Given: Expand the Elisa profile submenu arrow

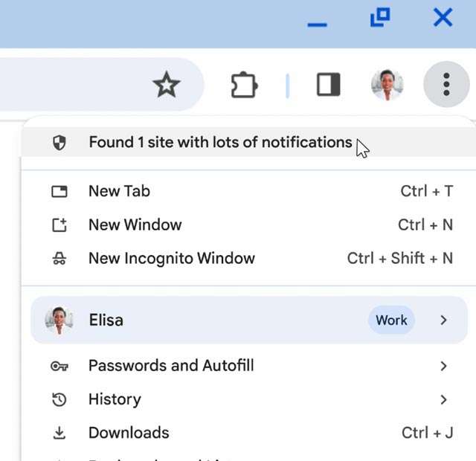Looking at the screenshot, I should [x=443, y=320].
